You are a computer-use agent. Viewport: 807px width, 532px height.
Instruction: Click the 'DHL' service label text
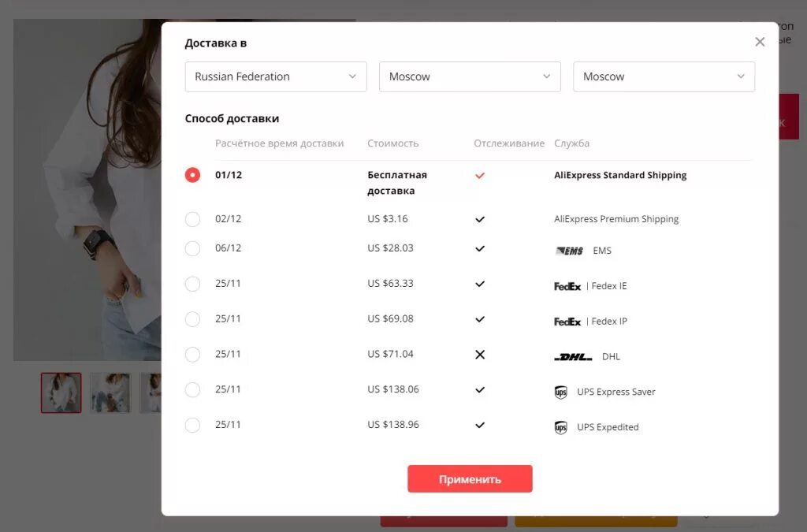coord(611,356)
